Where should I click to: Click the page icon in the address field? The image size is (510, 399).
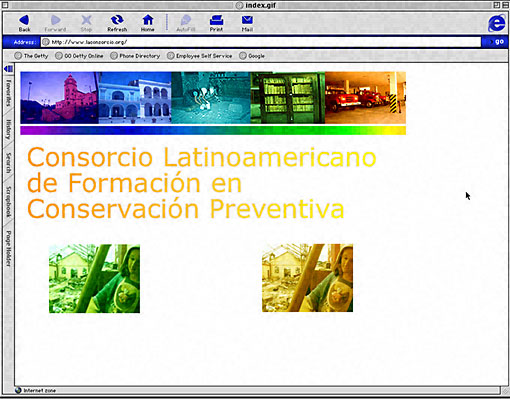tap(46, 42)
